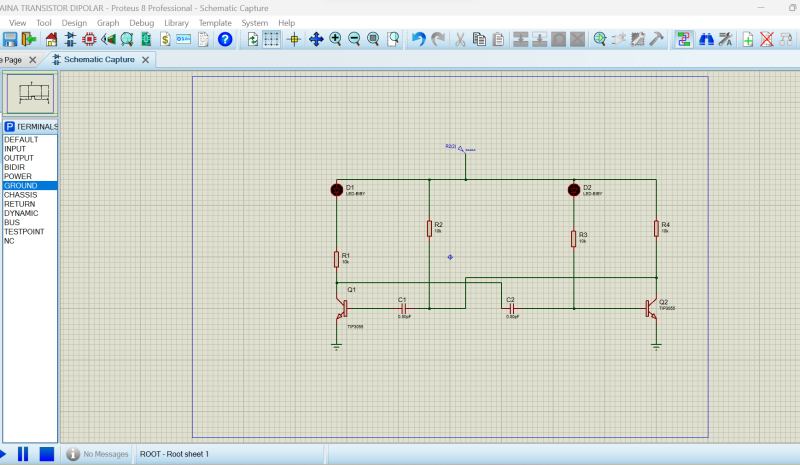Viewport: 800px width, 465px height.
Task: Click the Undo arrow icon
Action: [x=419, y=40]
